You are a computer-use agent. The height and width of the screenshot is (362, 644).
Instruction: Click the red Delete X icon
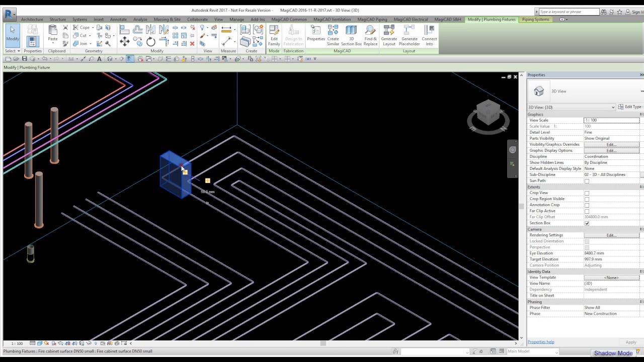192,44
